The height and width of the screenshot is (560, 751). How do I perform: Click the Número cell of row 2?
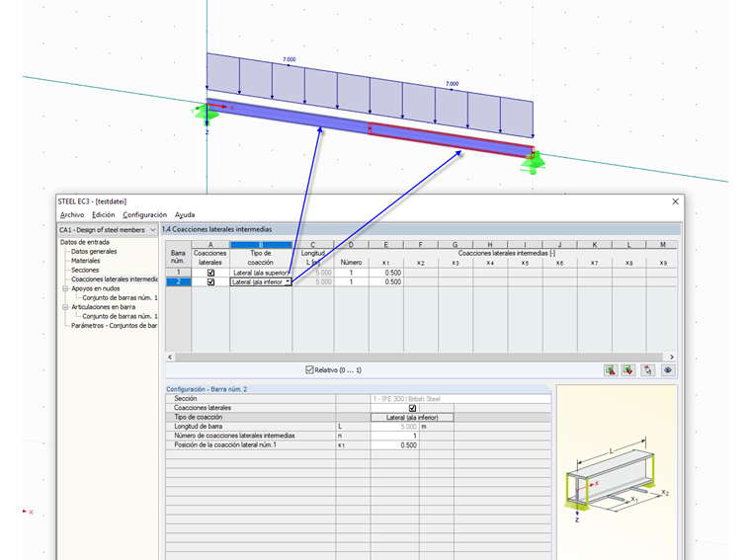[351, 281]
